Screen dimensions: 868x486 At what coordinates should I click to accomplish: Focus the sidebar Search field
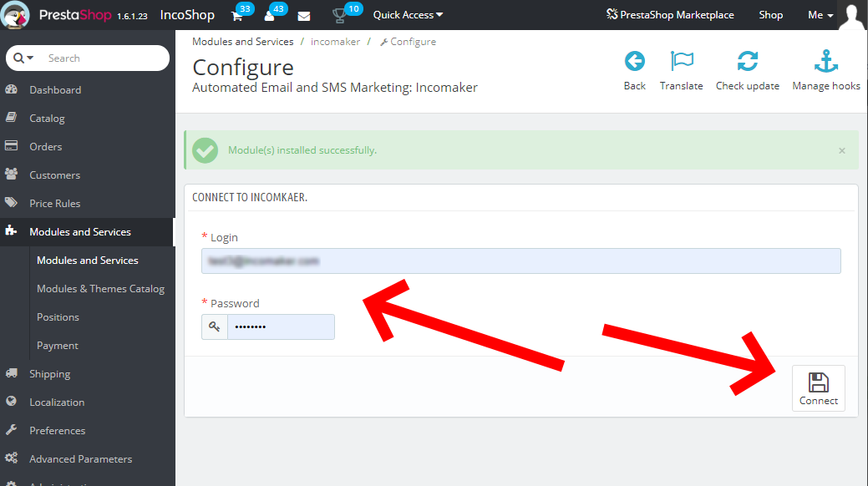point(105,58)
